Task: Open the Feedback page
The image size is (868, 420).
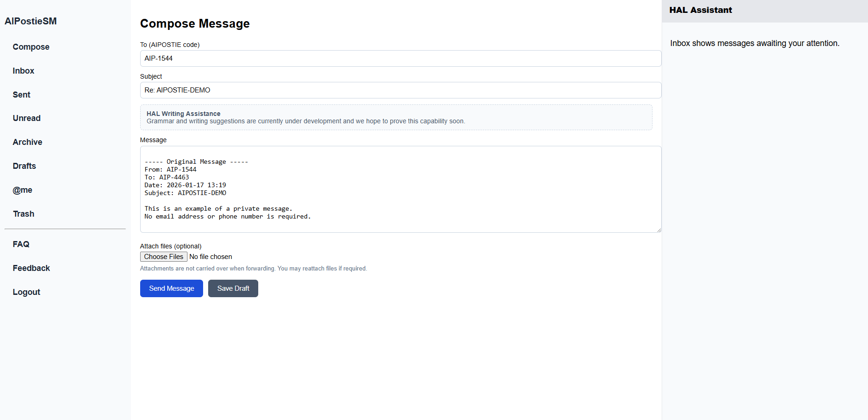Action: [x=31, y=268]
